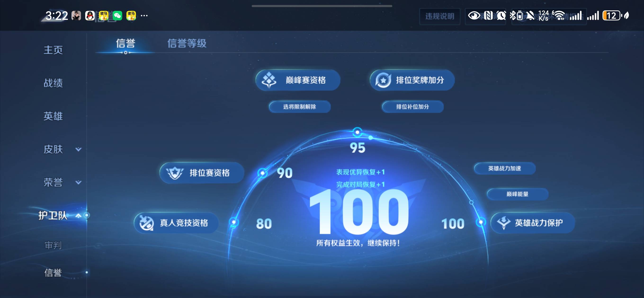Open 战绩 in the sidebar
Viewport: 644px width, 298px height.
53,83
